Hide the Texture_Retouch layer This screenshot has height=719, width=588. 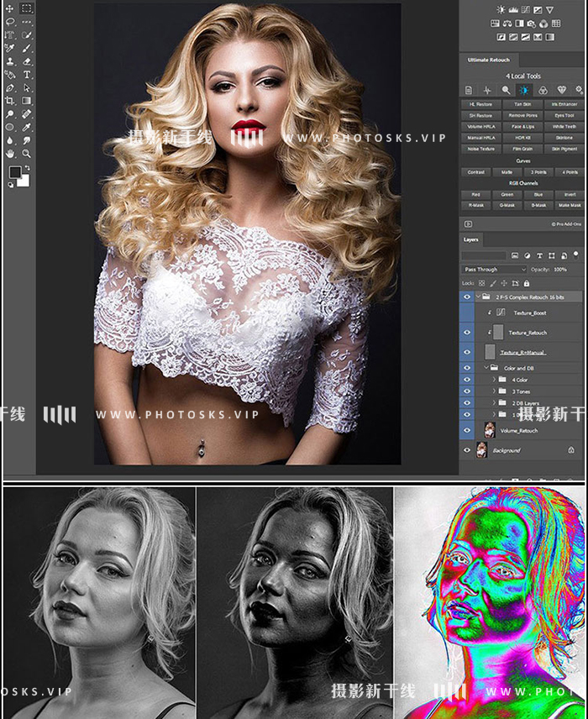(x=467, y=333)
